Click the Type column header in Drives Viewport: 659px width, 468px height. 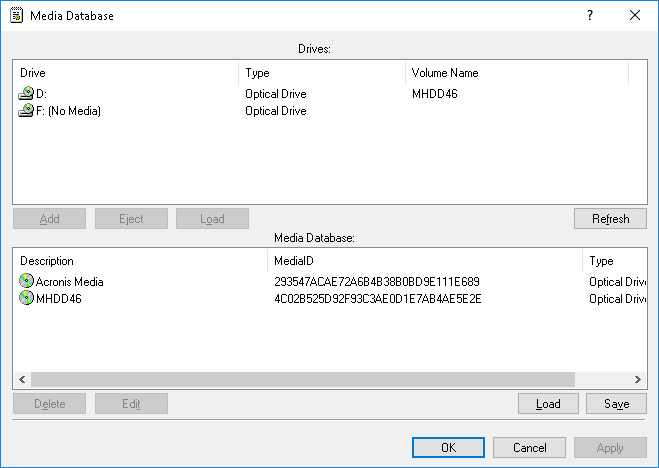tap(321, 73)
